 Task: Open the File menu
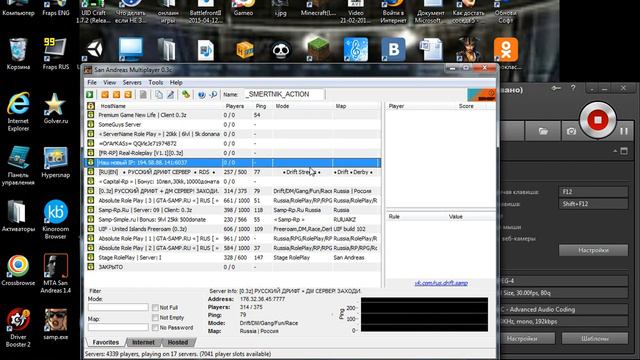92,82
